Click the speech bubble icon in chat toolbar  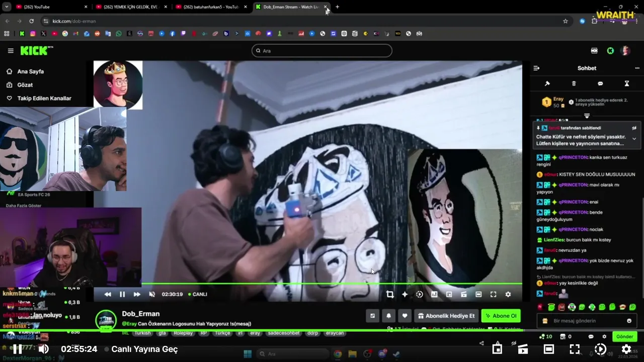(600, 83)
